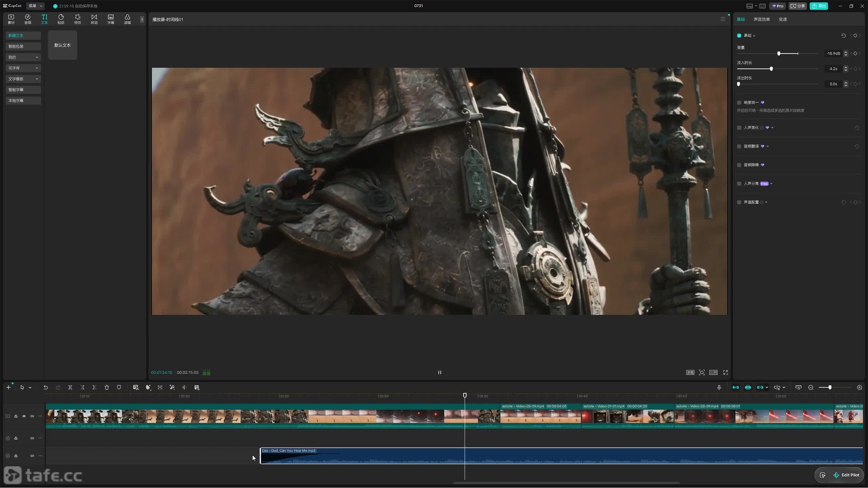This screenshot has height=488, width=868.
Task: Click the 分享 share button
Action: (797, 6)
